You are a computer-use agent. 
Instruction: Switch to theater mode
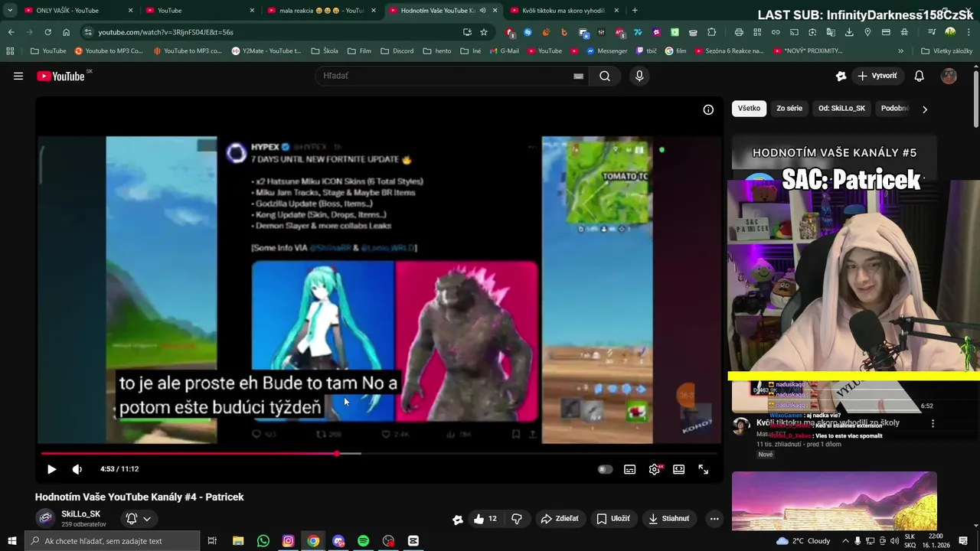[x=678, y=469]
